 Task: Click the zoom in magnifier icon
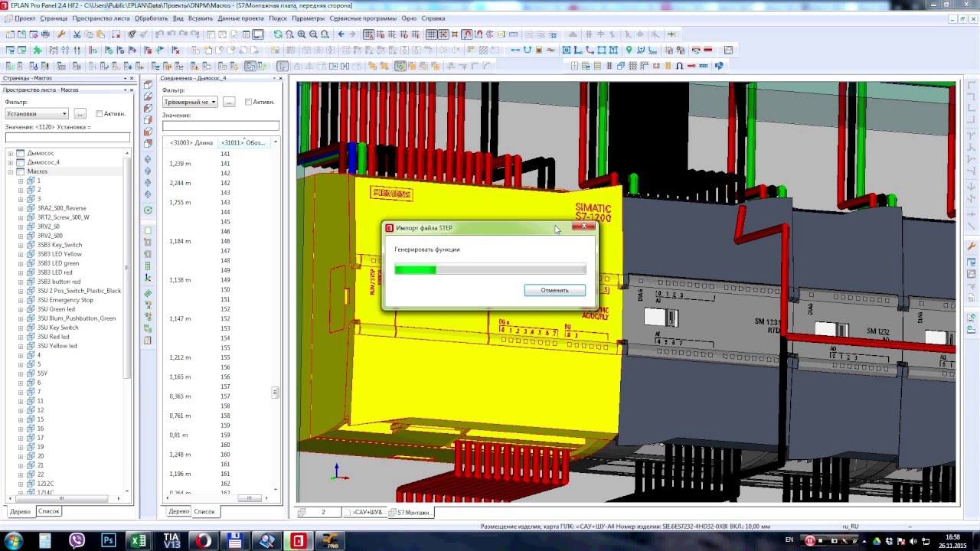click(x=302, y=34)
